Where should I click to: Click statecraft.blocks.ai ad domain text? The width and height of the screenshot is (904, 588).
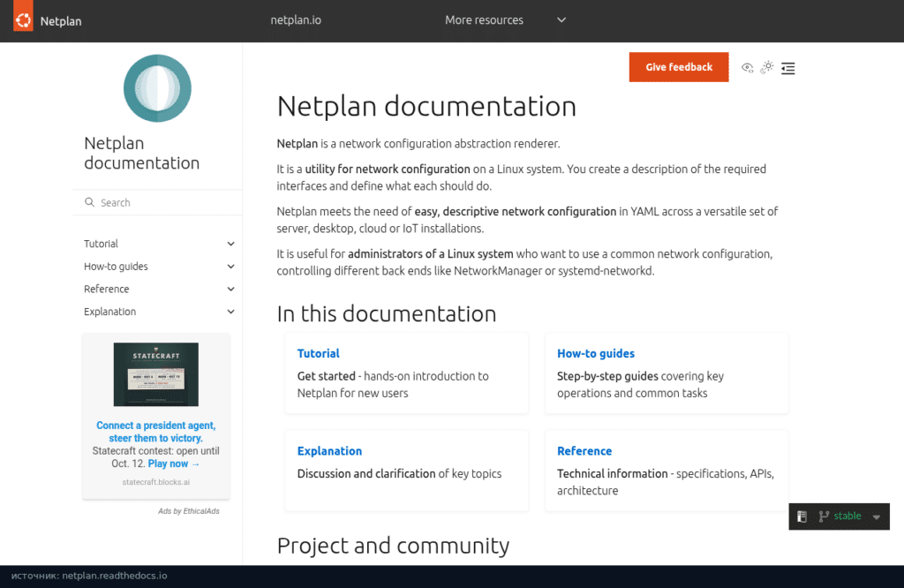pos(155,482)
